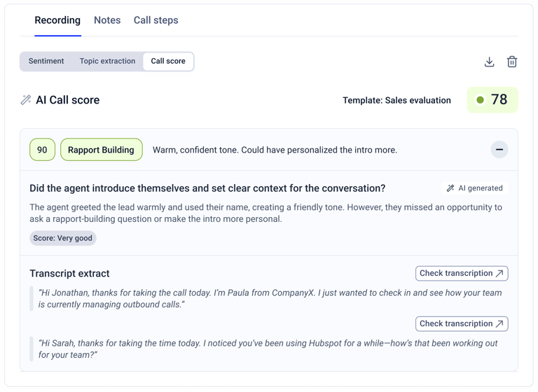Click the AI generated wand badge
This screenshot has width=538, height=392.
[474, 188]
